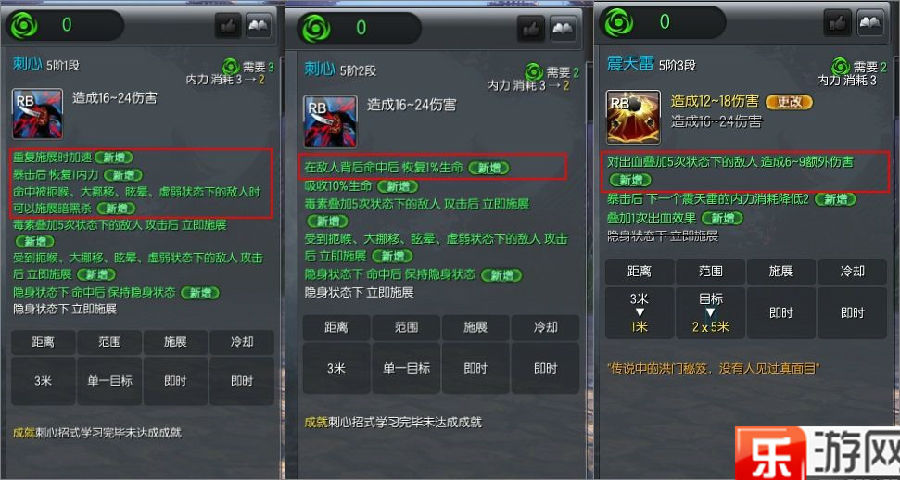Click the 震天雷 skill title
The width and height of the screenshot is (900, 480).
click(630, 63)
